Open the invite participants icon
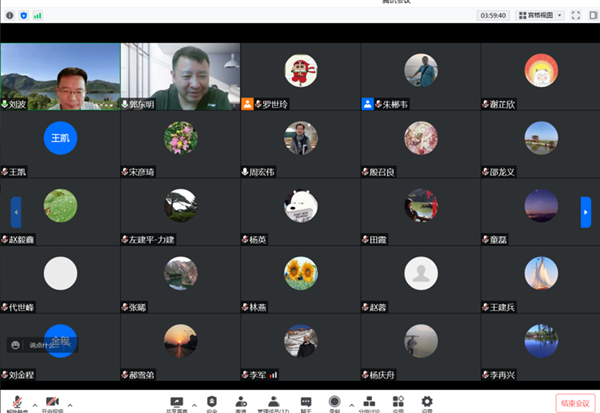This screenshot has height=413, width=600. (240, 402)
